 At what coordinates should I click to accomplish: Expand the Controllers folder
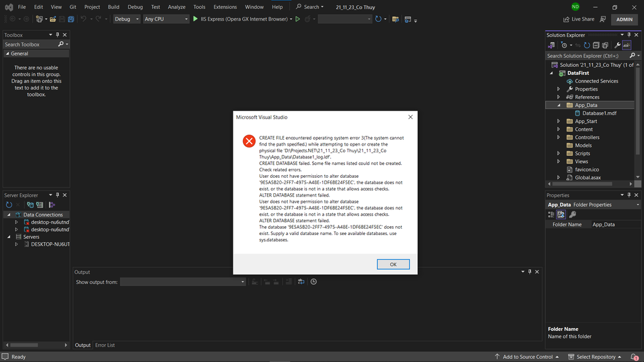point(558,137)
